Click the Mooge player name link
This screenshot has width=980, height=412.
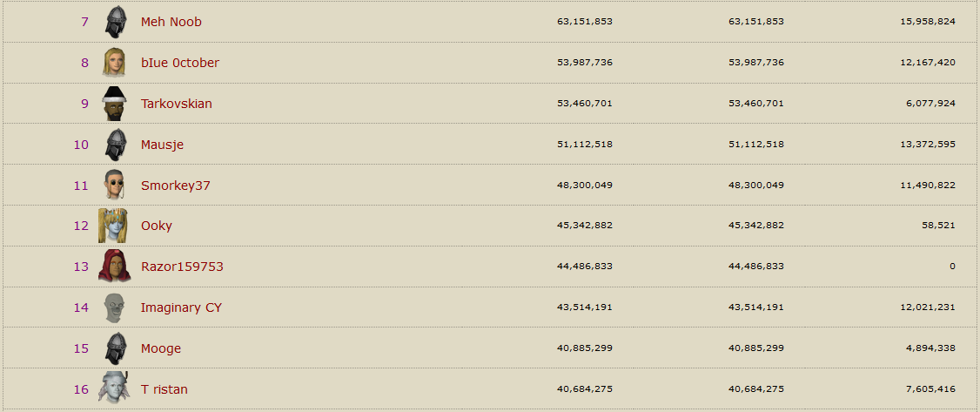coord(161,348)
